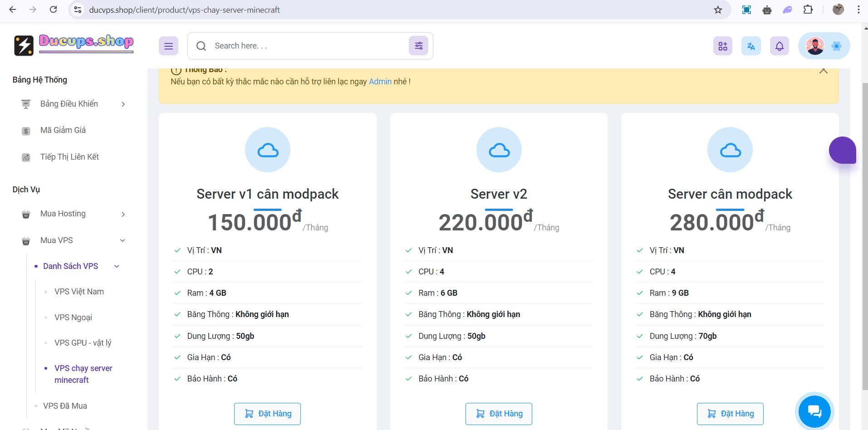
Task: Reload the page
Action: (x=53, y=10)
